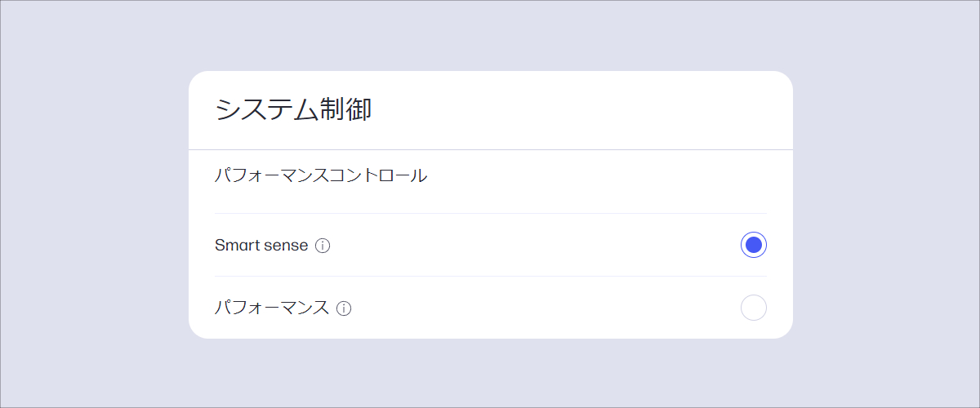Click the パフォーマンス option label text
Image resolution: width=980 pixels, height=408 pixels.
click(x=272, y=308)
